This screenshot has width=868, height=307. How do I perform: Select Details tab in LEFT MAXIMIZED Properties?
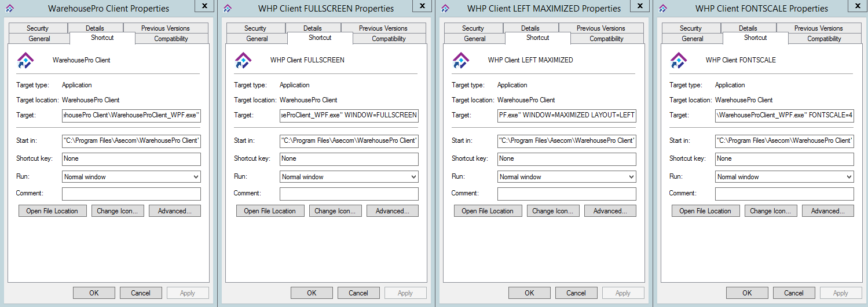coord(530,28)
